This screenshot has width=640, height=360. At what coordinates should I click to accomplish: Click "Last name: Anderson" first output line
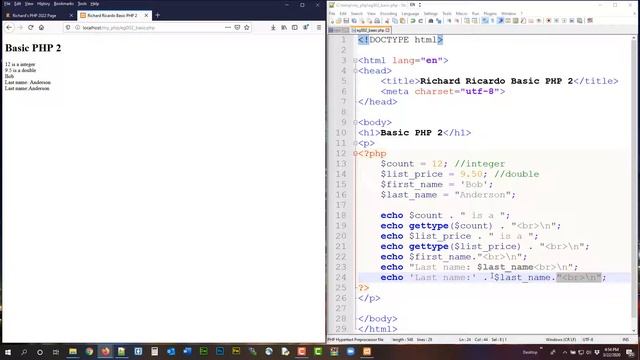(28, 82)
